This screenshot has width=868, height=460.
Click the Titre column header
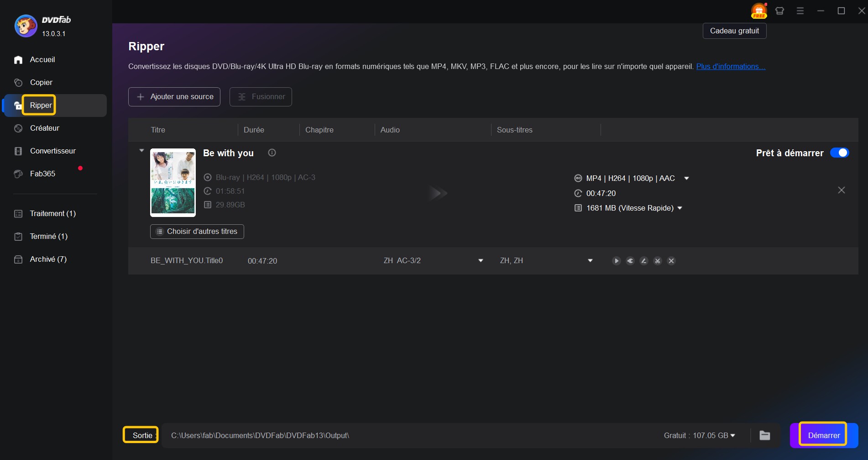tap(158, 130)
